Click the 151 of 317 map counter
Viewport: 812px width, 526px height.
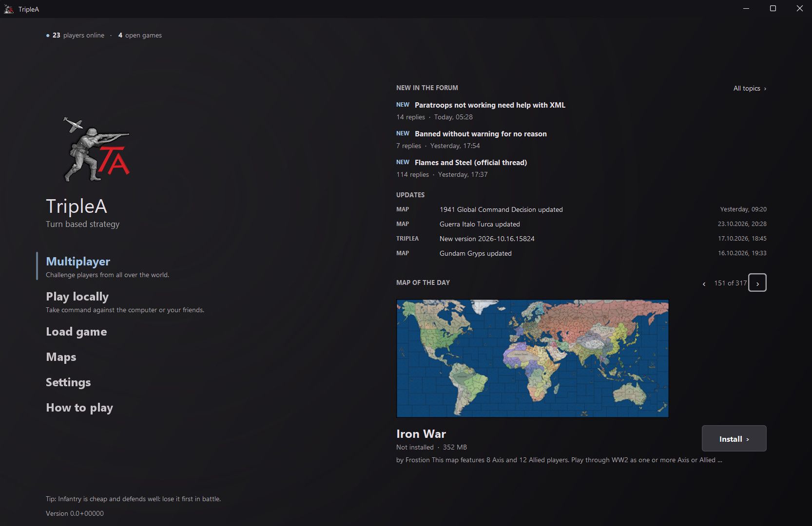tap(730, 283)
